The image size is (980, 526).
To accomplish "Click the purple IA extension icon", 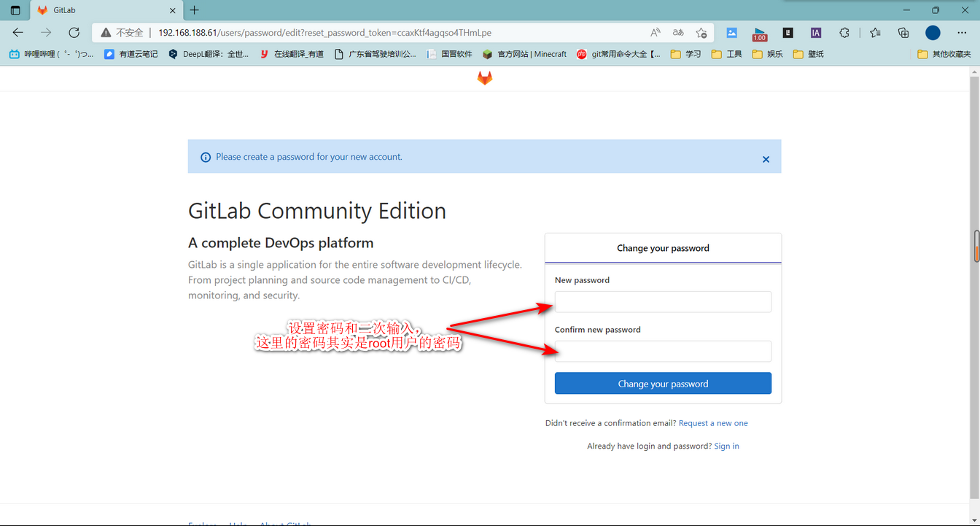I will (815, 33).
